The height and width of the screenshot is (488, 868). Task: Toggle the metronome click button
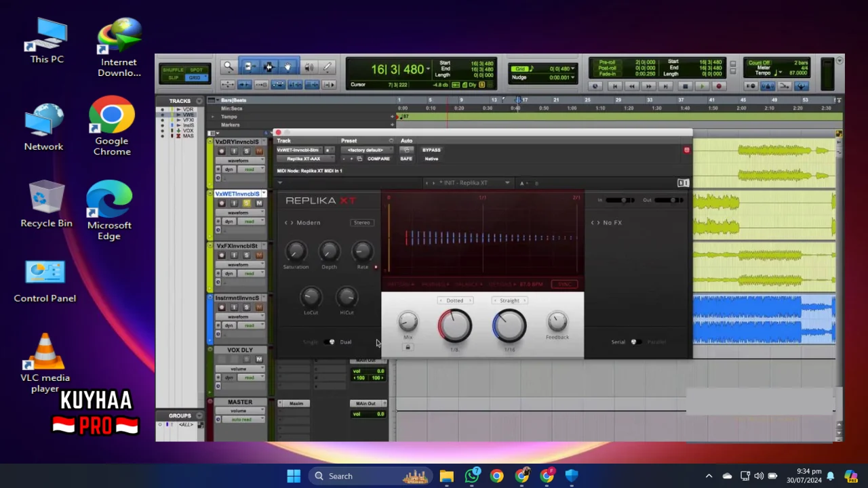[768, 86]
